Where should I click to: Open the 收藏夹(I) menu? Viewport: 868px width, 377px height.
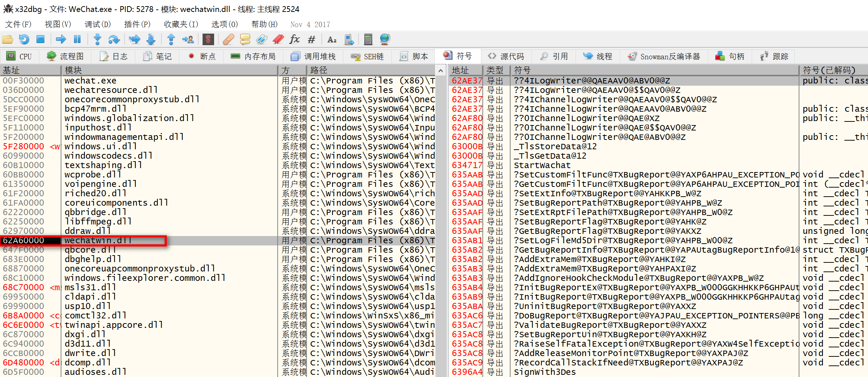coord(181,24)
